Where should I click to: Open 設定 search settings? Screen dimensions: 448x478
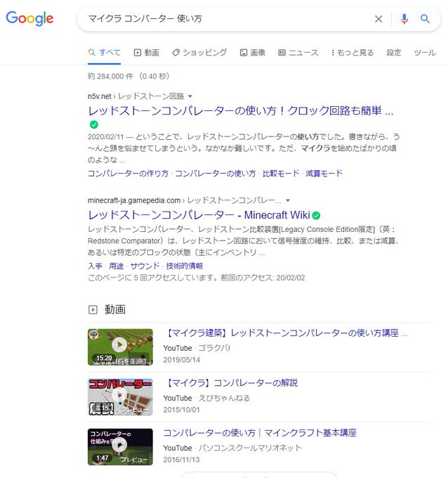click(x=393, y=53)
